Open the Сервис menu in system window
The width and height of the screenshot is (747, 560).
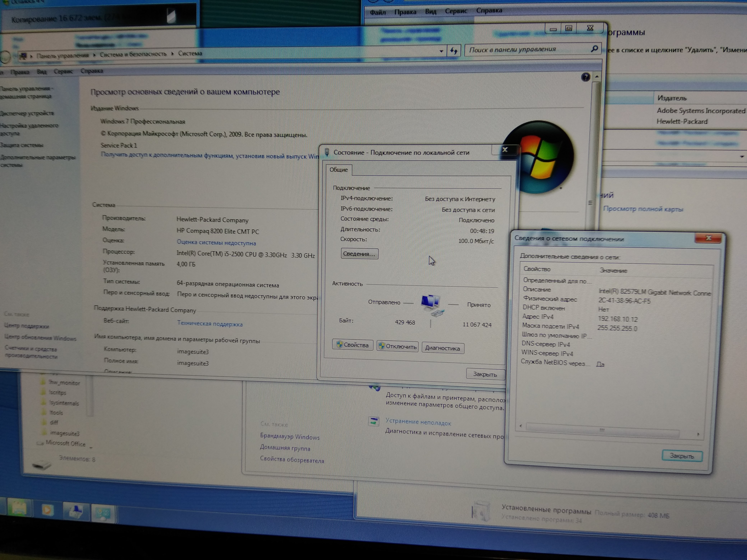(x=63, y=71)
